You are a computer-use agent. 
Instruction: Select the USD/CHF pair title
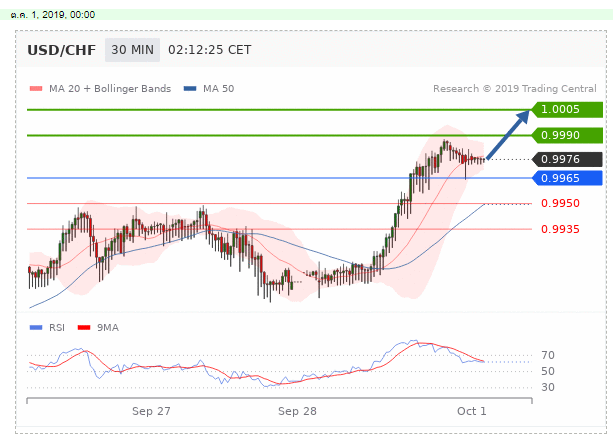61,50
